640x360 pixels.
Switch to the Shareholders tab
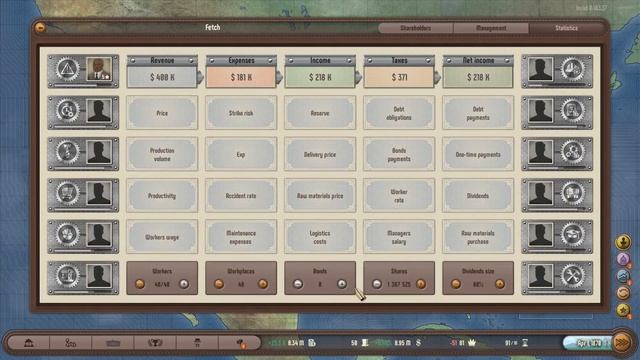click(416, 28)
